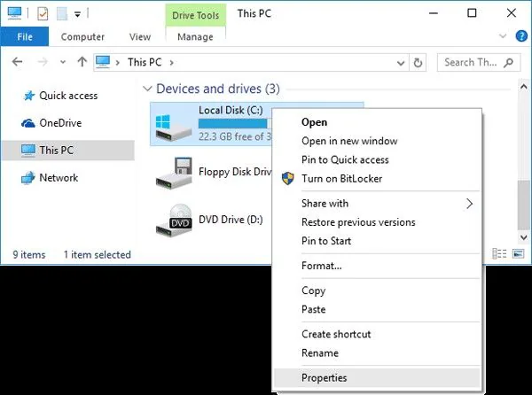Select the Floppy Disk Drive icon
The image size is (532, 395).
coord(174,173)
